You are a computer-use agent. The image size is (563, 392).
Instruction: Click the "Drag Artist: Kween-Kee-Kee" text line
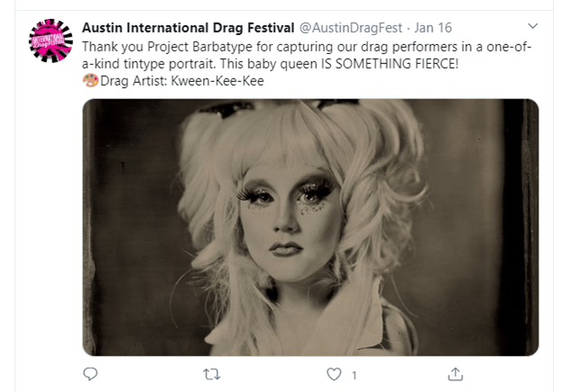(x=182, y=81)
